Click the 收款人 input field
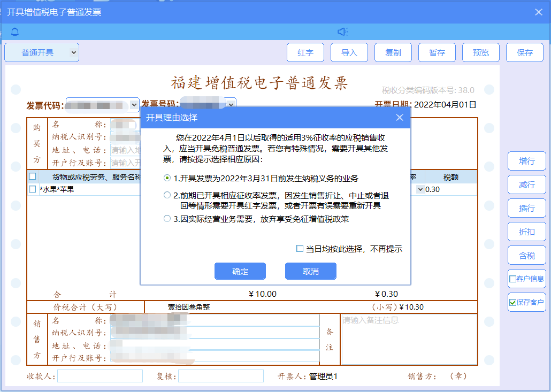Viewport: 551px width, 392px height. click(100, 376)
